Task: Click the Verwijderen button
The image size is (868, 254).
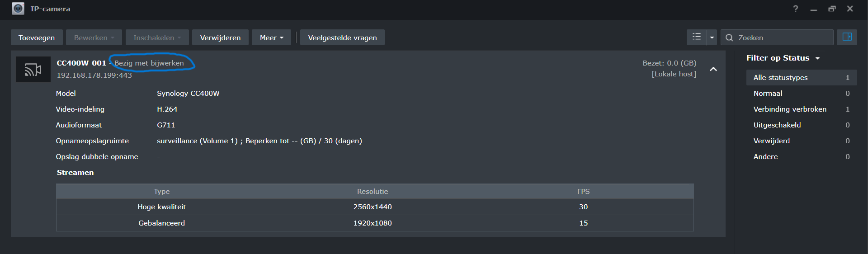Action: (x=220, y=38)
